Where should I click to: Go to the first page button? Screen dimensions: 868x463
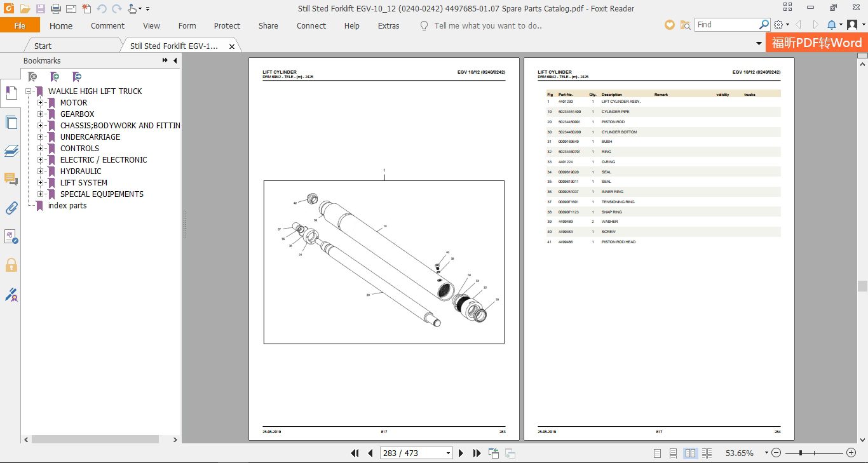point(355,453)
